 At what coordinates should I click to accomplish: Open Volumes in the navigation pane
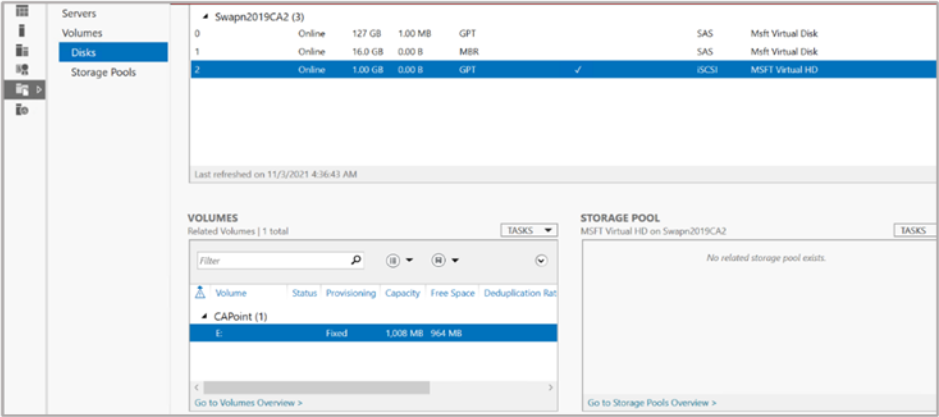82,33
